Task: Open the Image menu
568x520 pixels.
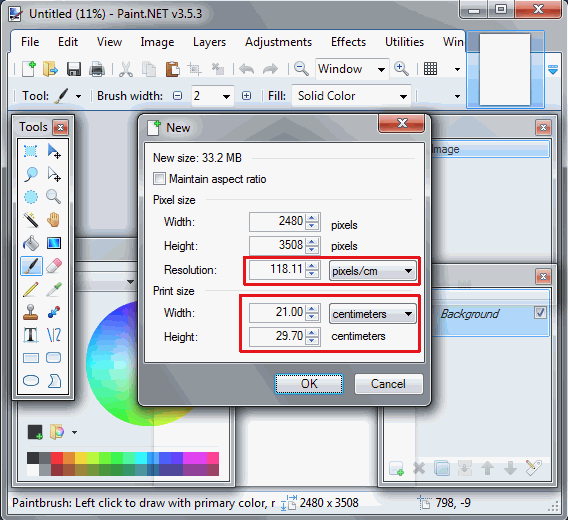Action: [x=157, y=42]
